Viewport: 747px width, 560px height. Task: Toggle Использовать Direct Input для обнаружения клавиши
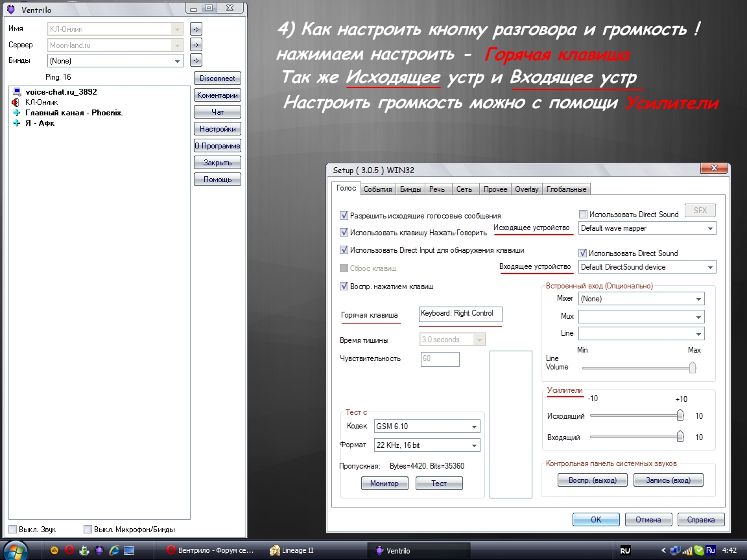(x=344, y=250)
